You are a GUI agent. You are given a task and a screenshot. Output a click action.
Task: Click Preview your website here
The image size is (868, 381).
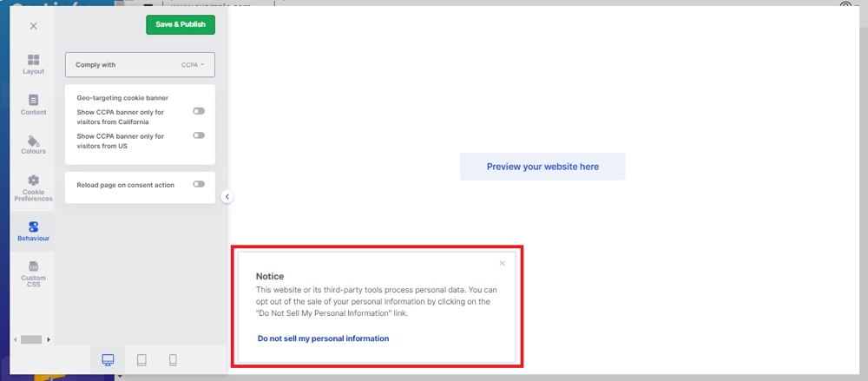tap(542, 166)
